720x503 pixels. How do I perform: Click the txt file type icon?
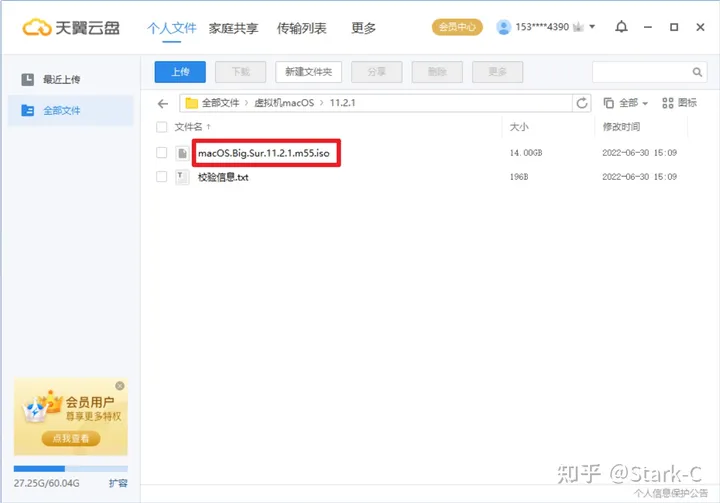click(x=182, y=177)
